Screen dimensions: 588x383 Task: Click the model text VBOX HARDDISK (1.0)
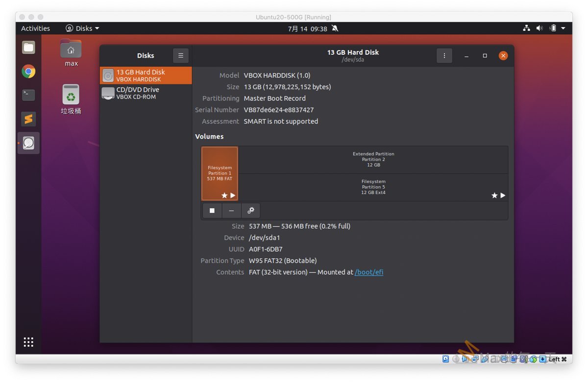[277, 75]
